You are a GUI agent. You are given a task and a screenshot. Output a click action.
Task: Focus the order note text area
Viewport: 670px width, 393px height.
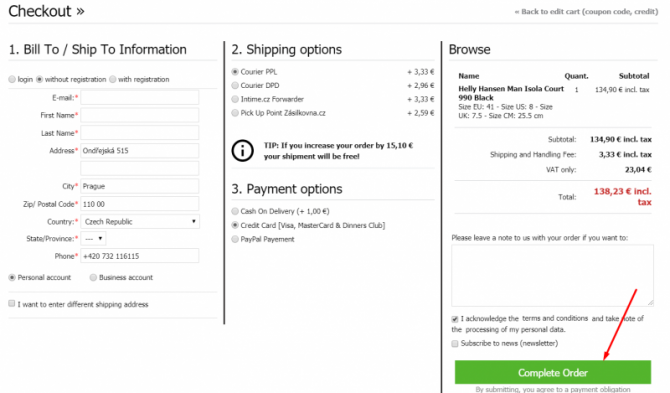[x=552, y=276]
